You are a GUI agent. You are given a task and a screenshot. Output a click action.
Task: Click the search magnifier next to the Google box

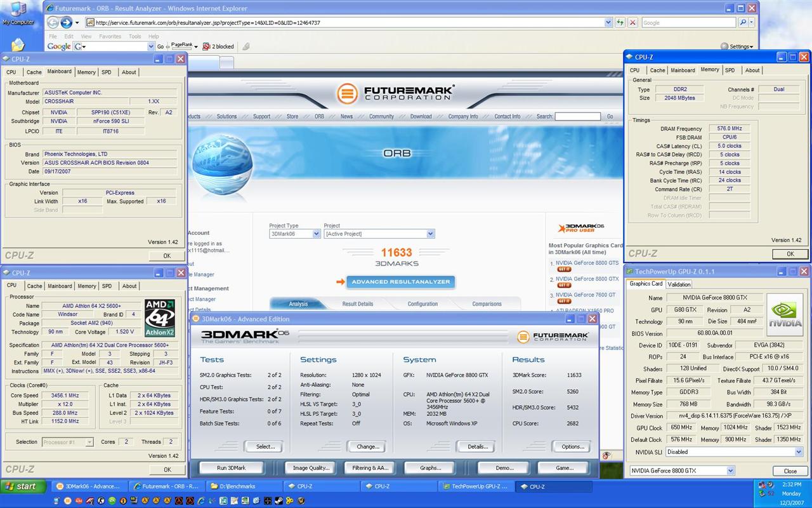[743, 22]
